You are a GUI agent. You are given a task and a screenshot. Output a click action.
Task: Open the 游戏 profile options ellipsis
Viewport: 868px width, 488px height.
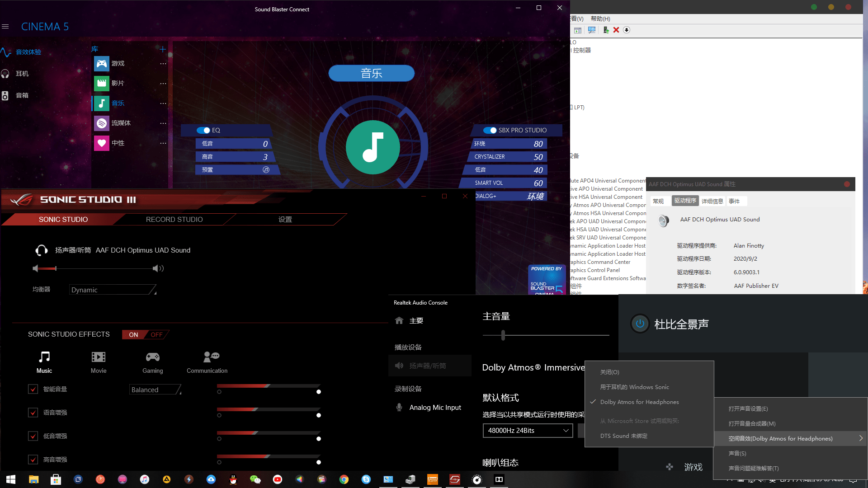(x=163, y=64)
